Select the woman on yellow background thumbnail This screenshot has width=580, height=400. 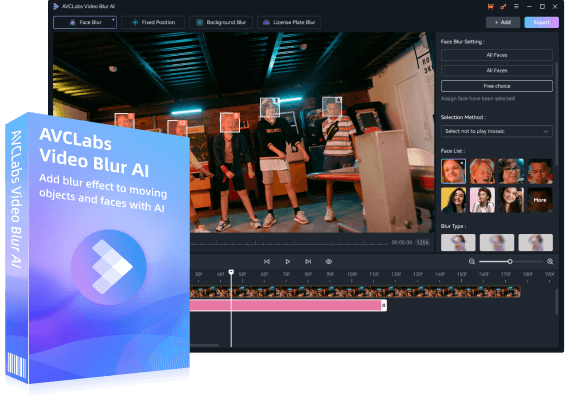[x=453, y=200]
